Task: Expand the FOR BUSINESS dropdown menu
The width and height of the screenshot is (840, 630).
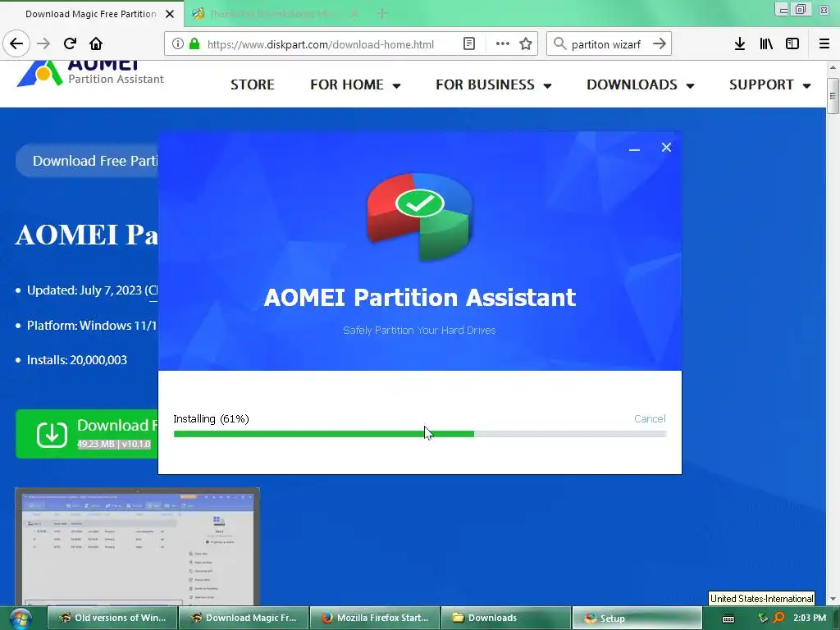Action: 493,84
